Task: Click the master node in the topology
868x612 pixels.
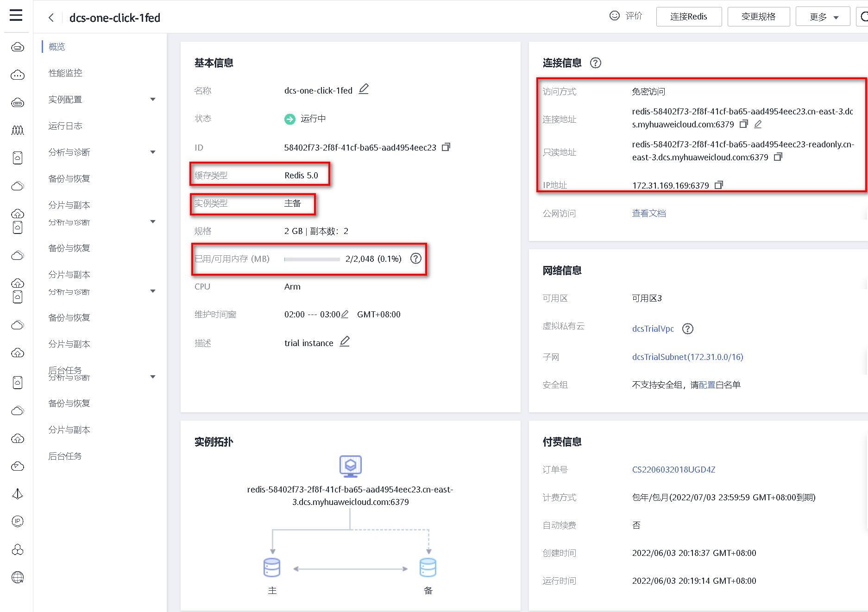Action: coord(272,568)
